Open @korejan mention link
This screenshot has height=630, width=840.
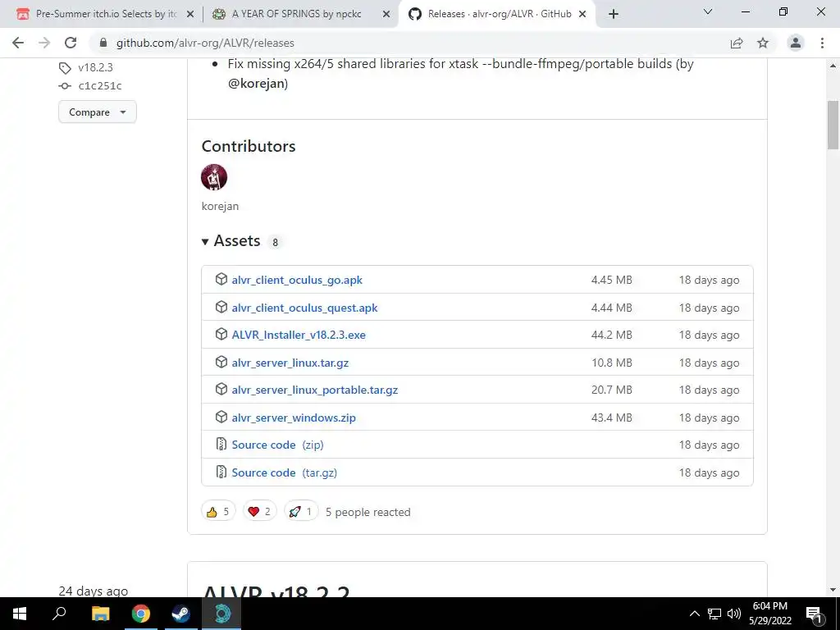pyautogui.click(x=256, y=84)
